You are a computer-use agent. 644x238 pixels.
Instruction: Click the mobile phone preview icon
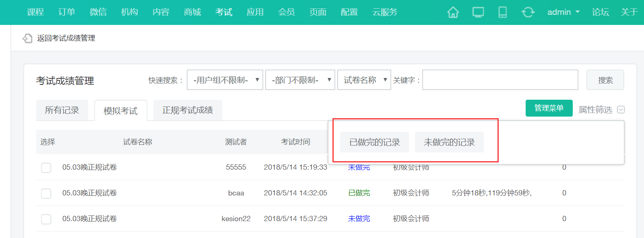tap(502, 12)
